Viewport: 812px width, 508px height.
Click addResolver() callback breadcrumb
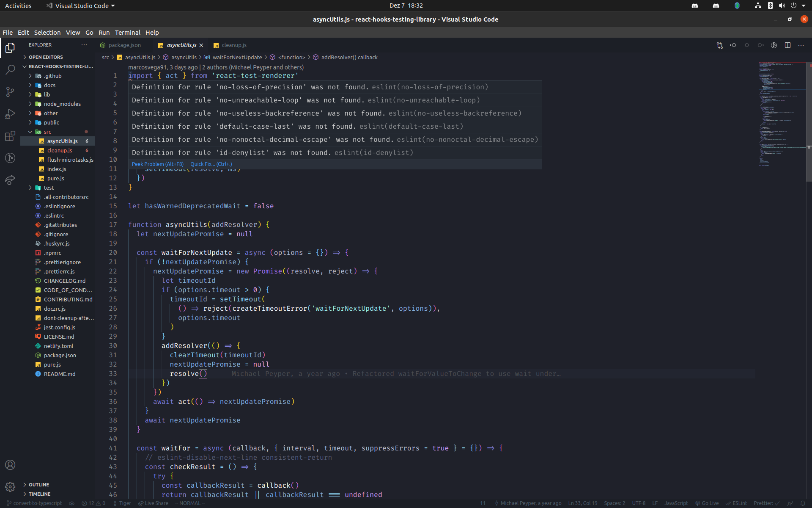tap(349, 57)
